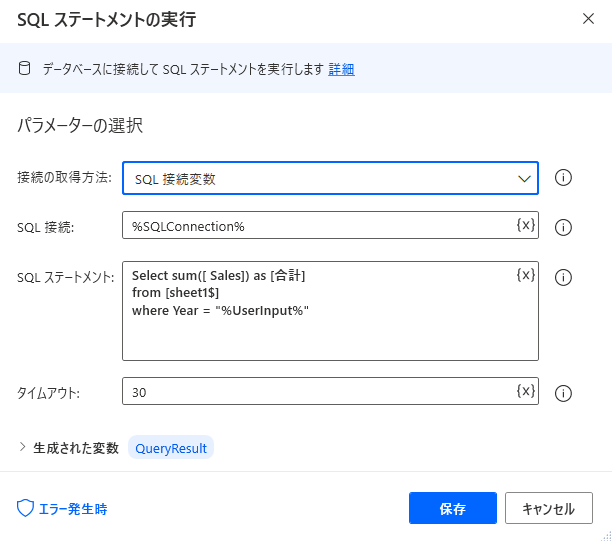Viewport: 612px width, 541px height.
Task: Click info icon beside SQL 接続 field
Action: click(x=563, y=227)
